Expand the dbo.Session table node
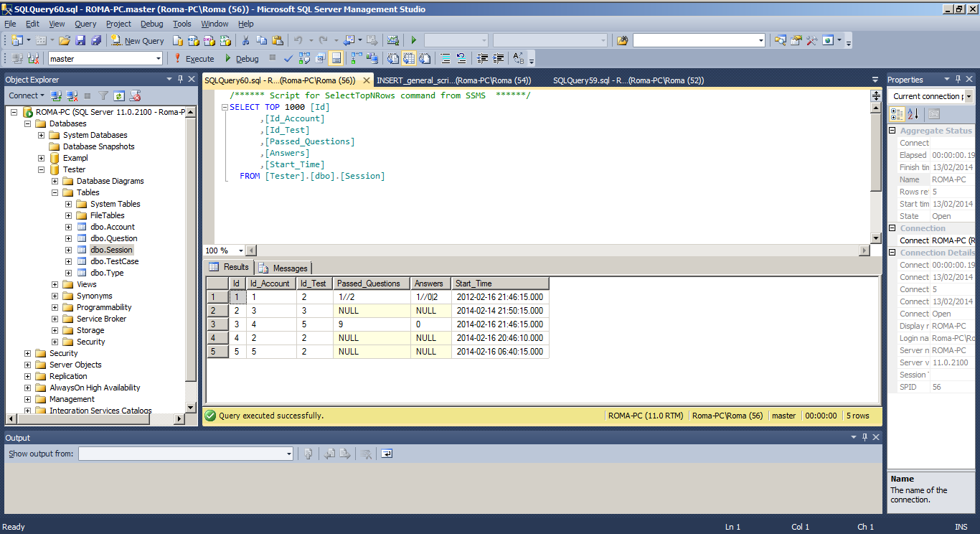980x534 pixels. tap(69, 250)
